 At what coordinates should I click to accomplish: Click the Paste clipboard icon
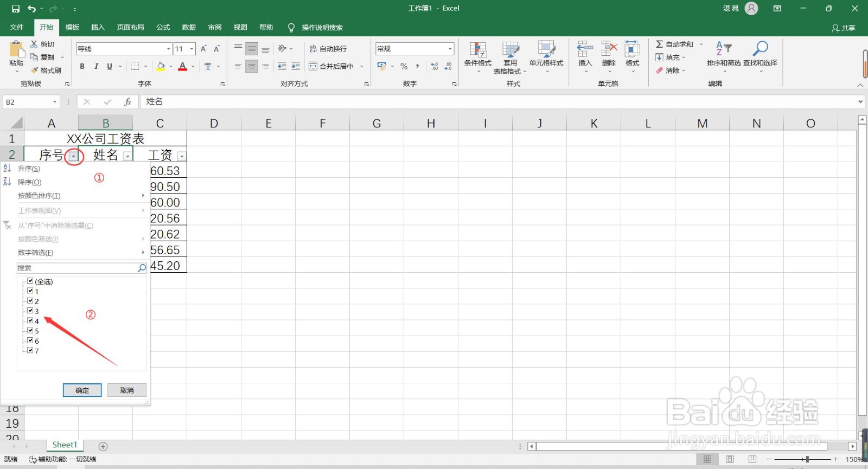[16, 50]
